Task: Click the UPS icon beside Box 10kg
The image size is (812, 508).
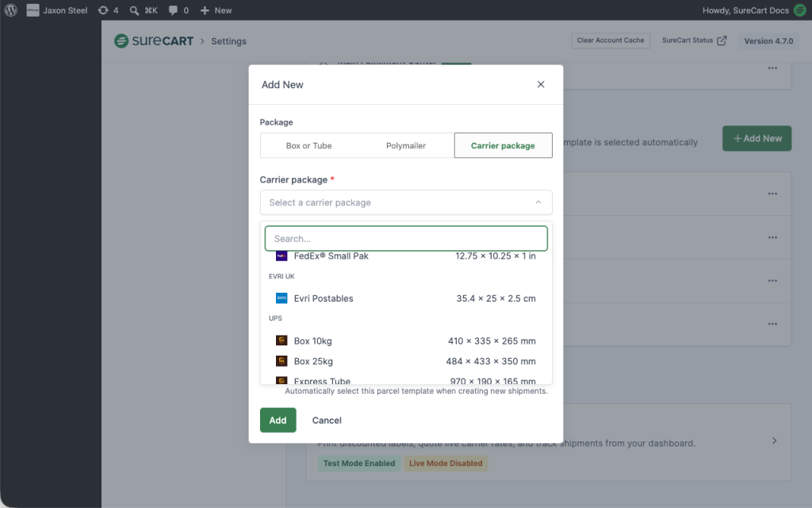Action: pyautogui.click(x=282, y=341)
